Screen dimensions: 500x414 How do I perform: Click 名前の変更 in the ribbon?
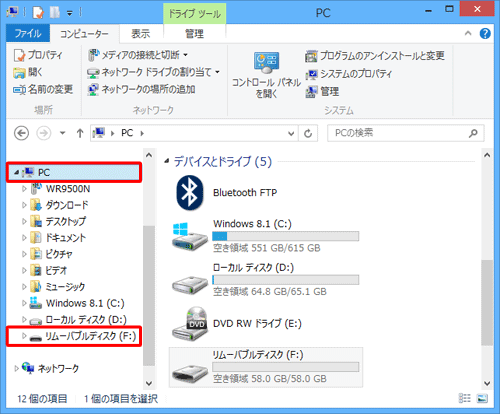pyautogui.click(x=43, y=89)
